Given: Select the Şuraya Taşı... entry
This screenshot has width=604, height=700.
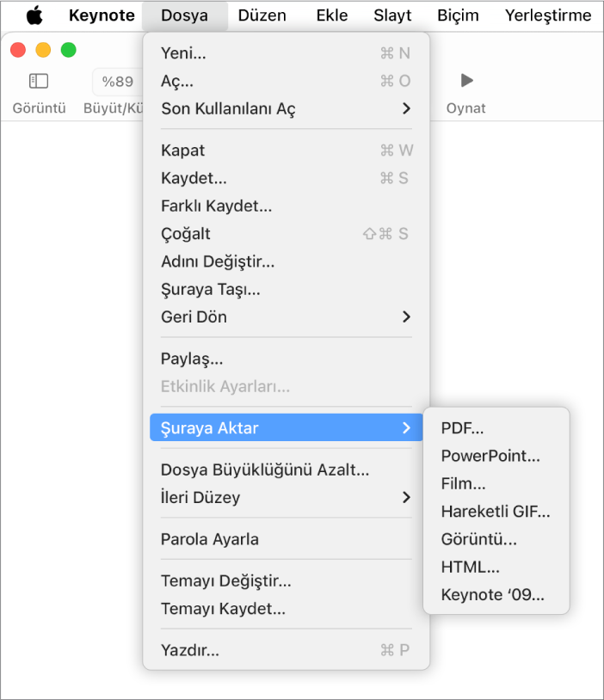Looking at the screenshot, I should [x=287, y=289].
